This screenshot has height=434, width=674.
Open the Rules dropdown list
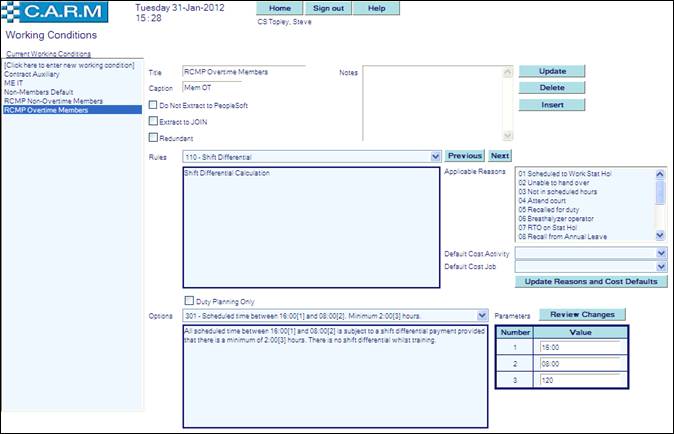click(x=435, y=157)
